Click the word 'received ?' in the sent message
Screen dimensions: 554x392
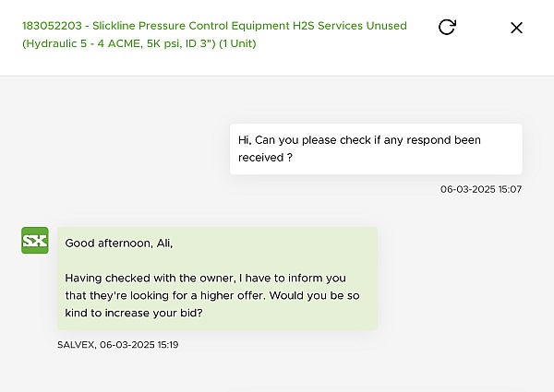coord(265,158)
